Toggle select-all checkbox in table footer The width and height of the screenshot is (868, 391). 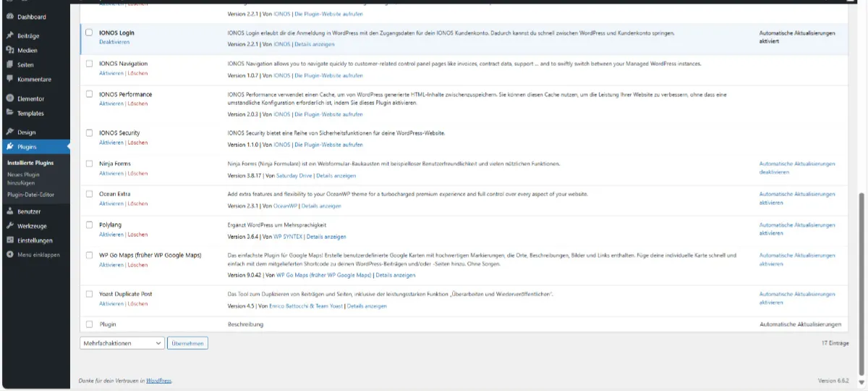(x=89, y=324)
